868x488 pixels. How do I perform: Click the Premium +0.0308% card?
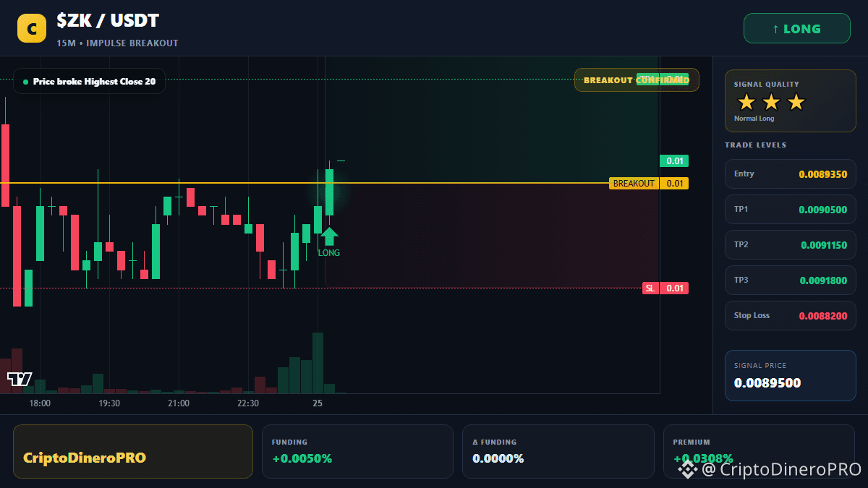pyautogui.click(x=759, y=451)
